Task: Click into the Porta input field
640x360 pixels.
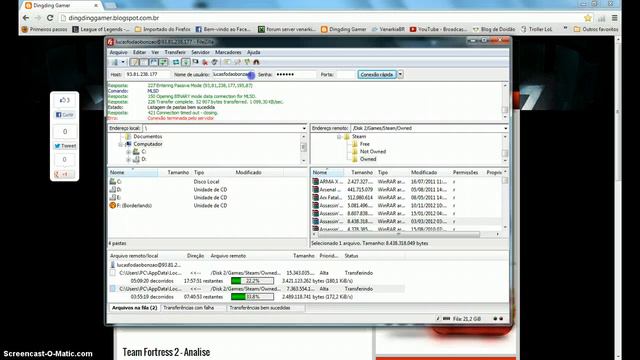Action: click(345, 74)
